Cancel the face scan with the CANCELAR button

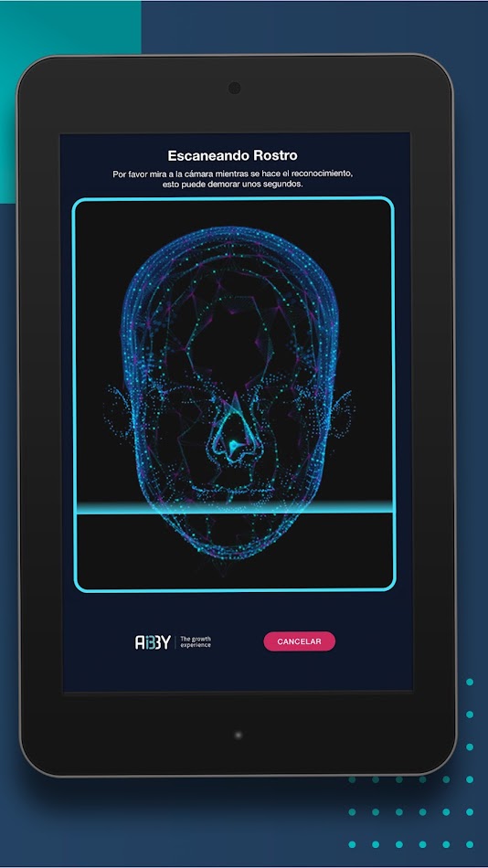(x=299, y=641)
